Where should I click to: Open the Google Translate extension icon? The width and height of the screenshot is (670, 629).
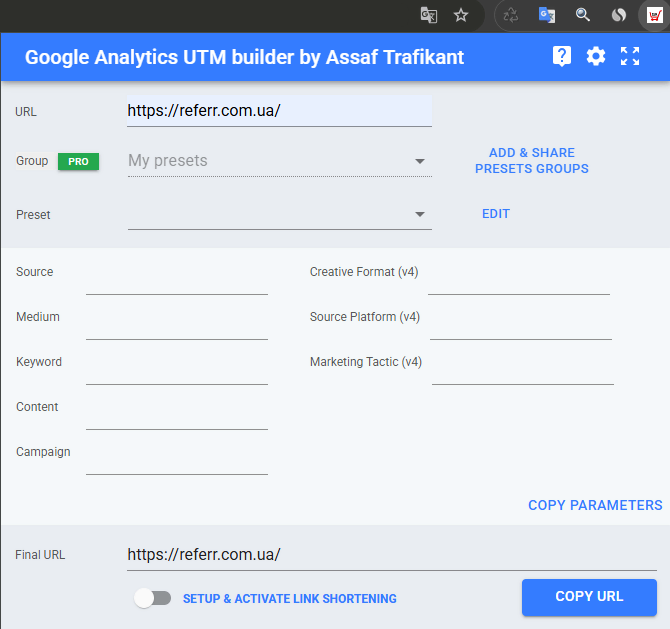click(547, 15)
